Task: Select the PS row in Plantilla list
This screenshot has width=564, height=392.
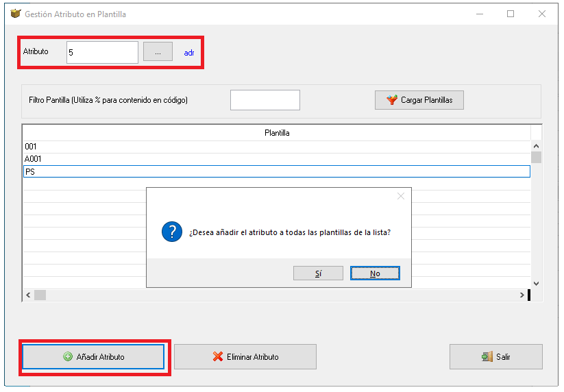Action: click(x=277, y=171)
